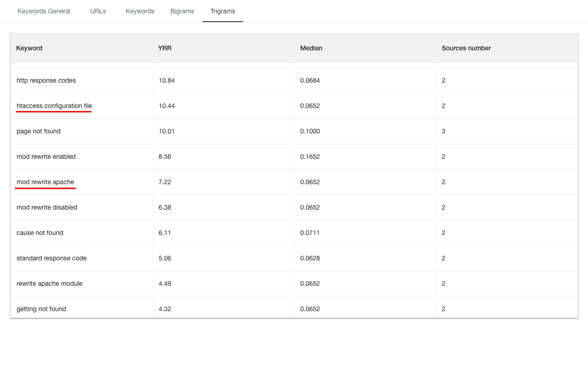Click the keyword 'rewrite apache module'
The image size is (588, 367).
point(49,283)
